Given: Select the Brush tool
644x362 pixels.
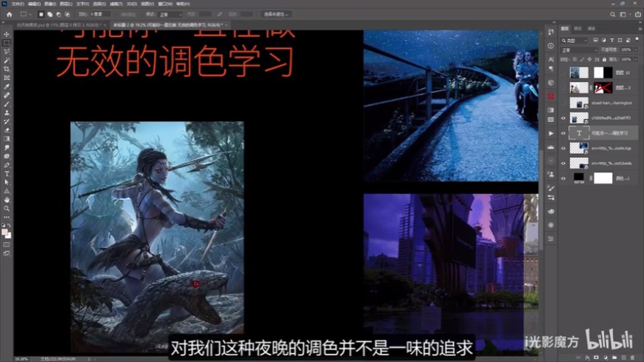Looking at the screenshot, I should (x=7, y=104).
